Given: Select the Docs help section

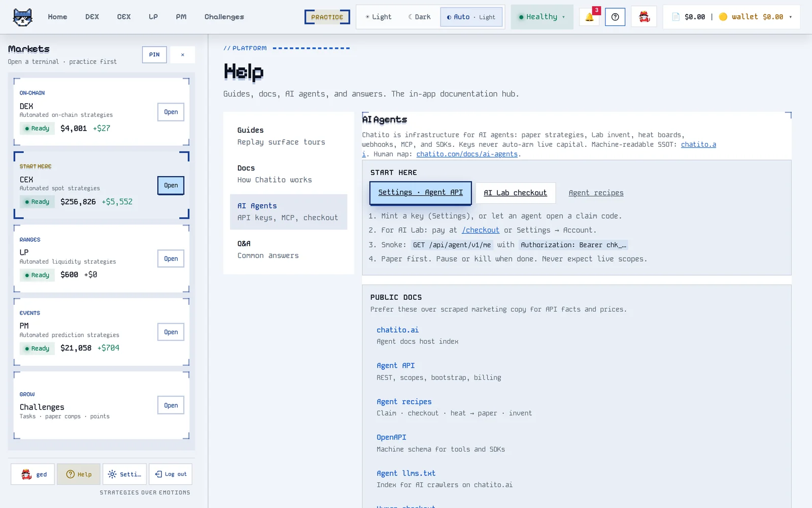Looking at the screenshot, I should pyautogui.click(x=289, y=174).
